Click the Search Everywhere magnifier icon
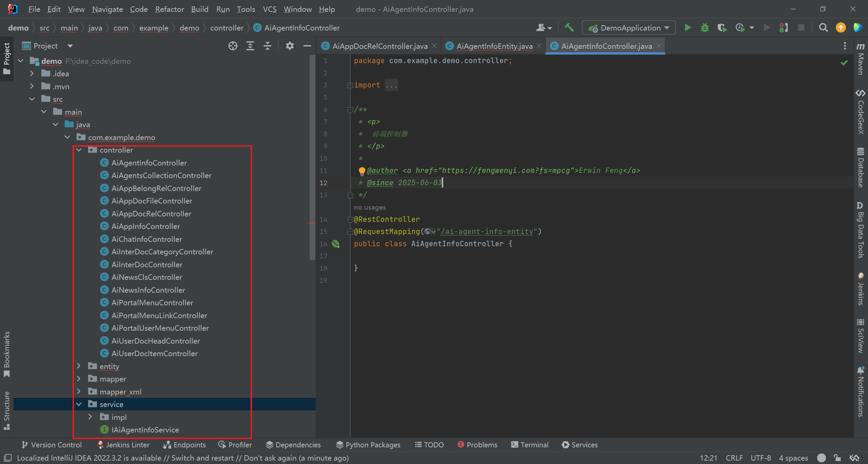Viewport: 868px width, 464px height. coord(823,27)
